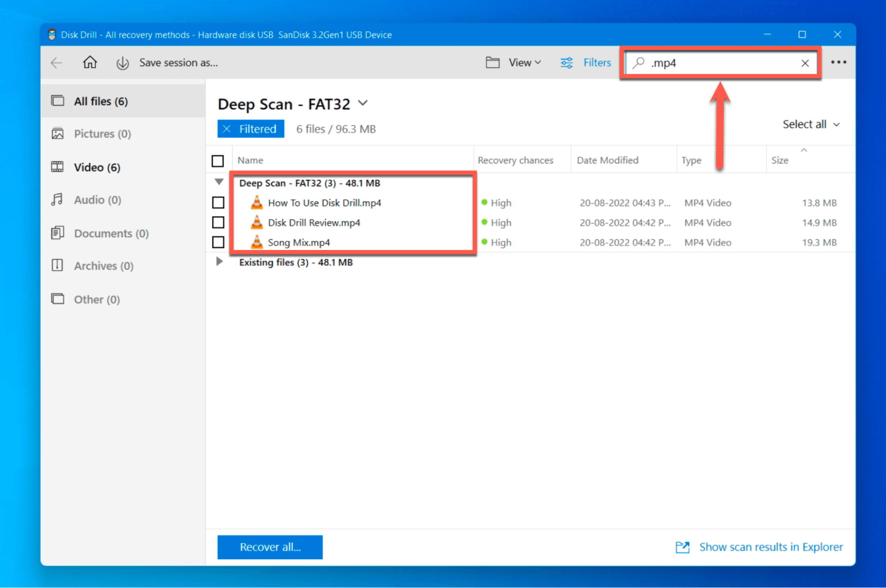
Task: Maximize the Disk Drill window
Action: tap(802, 35)
